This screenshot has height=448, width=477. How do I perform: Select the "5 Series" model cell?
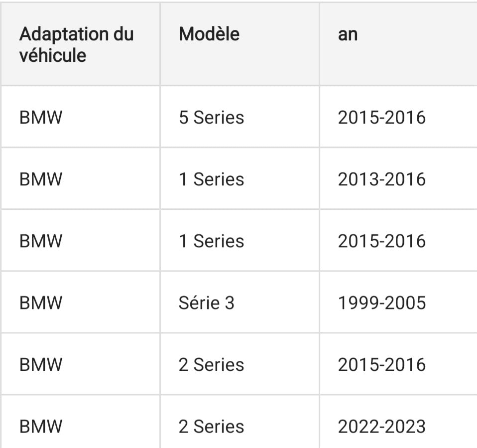[211, 118]
